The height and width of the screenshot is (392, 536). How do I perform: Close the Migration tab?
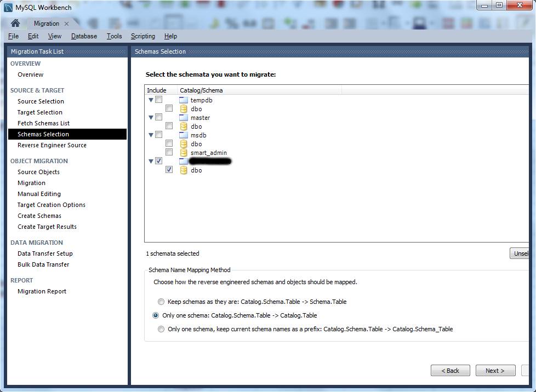(67, 24)
